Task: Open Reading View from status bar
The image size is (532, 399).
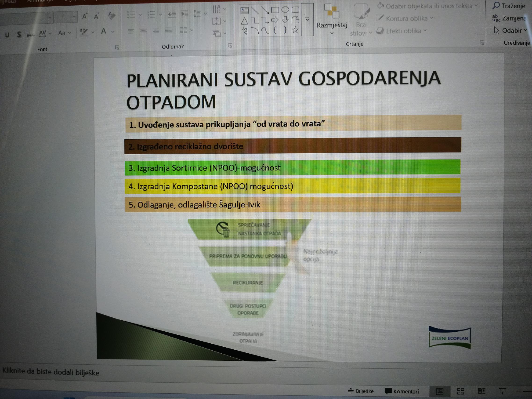Action: tap(481, 391)
